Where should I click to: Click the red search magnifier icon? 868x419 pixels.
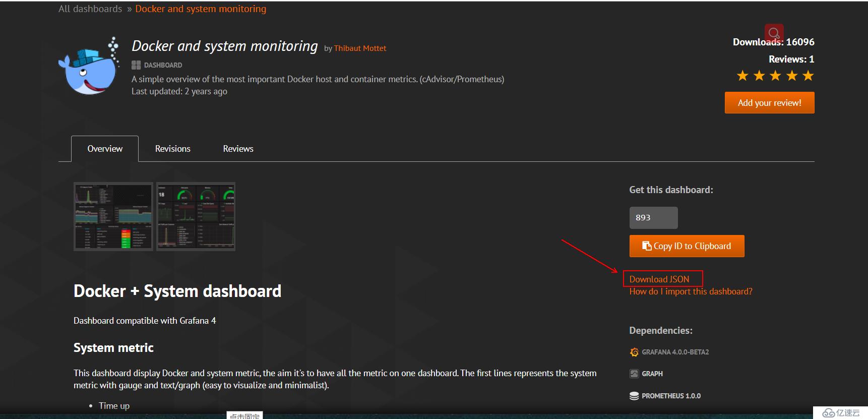click(774, 33)
